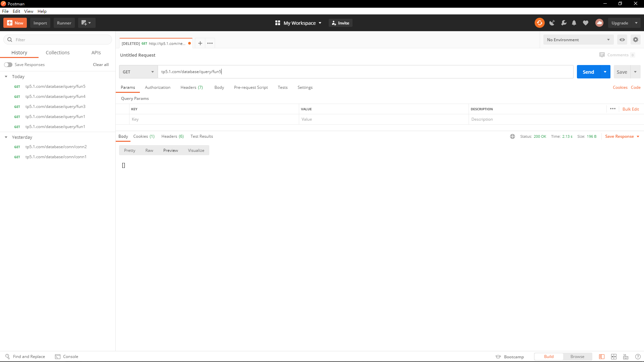Open the Save dropdown arrow
The height and width of the screenshot is (362, 644).
pyautogui.click(x=635, y=72)
